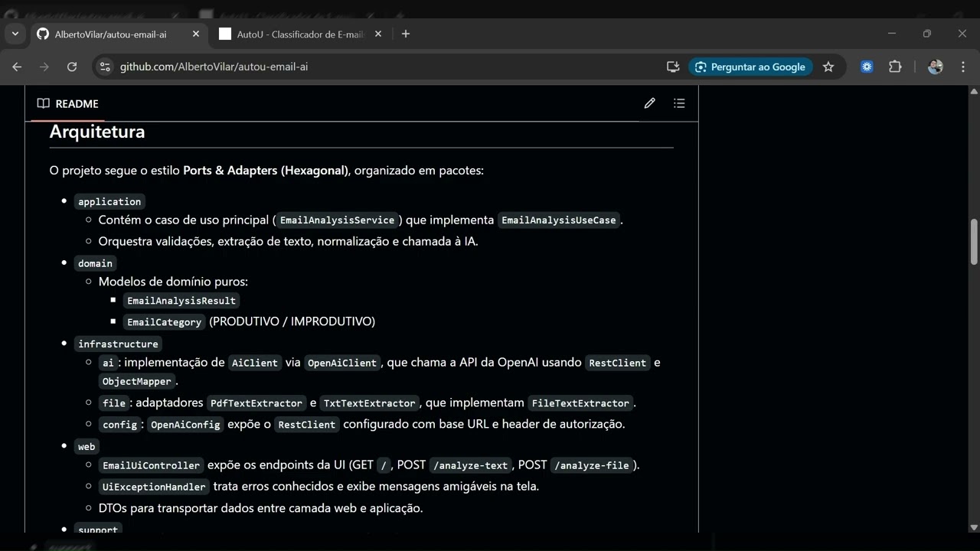This screenshot has width=980, height=551.
Task: Open the README outline list icon
Action: tap(679, 103)
